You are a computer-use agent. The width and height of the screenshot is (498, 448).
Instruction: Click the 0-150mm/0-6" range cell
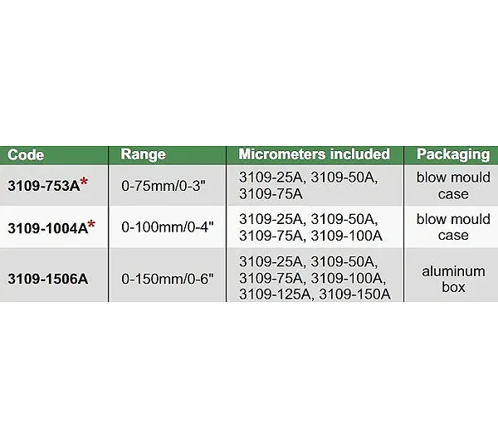(168, 279)
